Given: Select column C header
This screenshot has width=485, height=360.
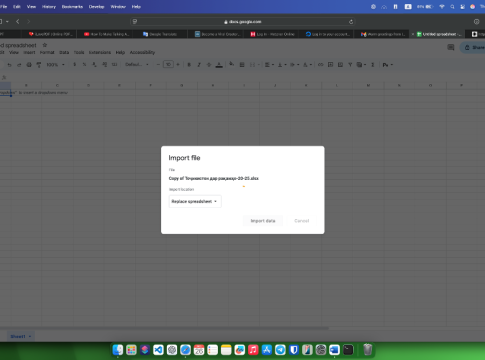Looking at the screenshot, I should 57,86.
